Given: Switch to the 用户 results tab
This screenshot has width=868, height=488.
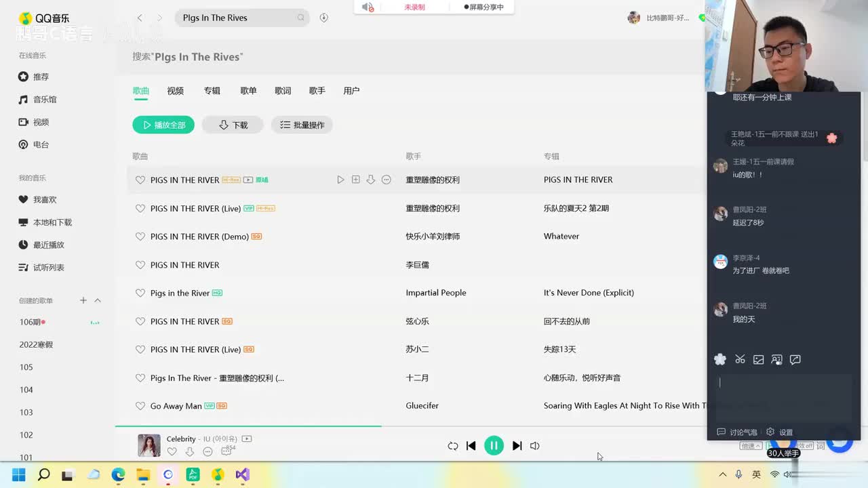Looking at the screenshot, I should (351, 91).
